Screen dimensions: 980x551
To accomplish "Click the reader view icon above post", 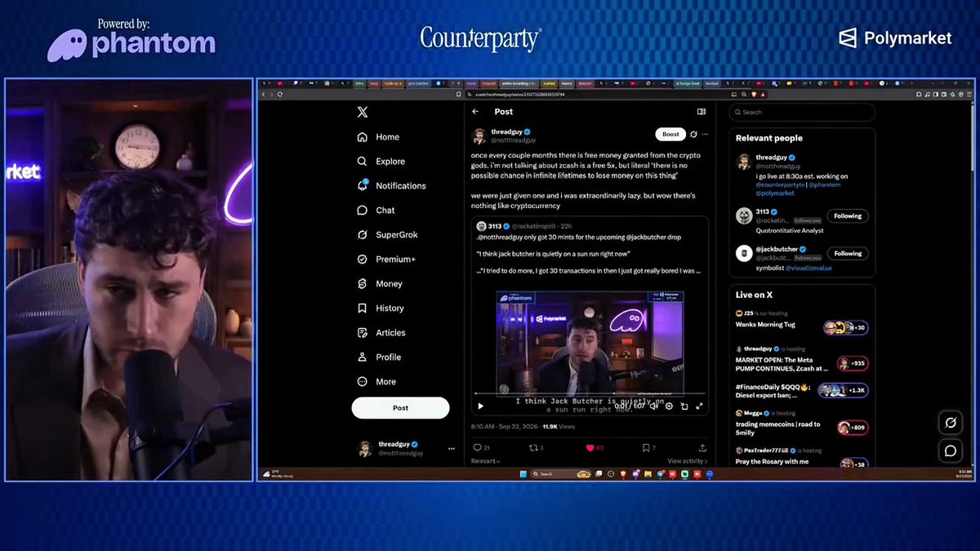I will [x=701, y=112].
